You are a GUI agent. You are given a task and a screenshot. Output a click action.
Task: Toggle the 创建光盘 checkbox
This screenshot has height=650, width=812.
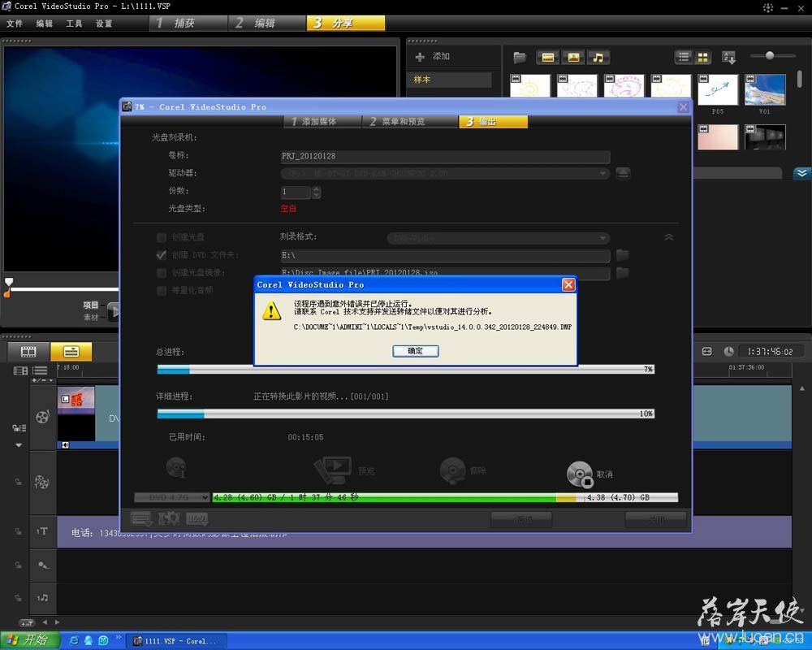[x=161, y=237]
